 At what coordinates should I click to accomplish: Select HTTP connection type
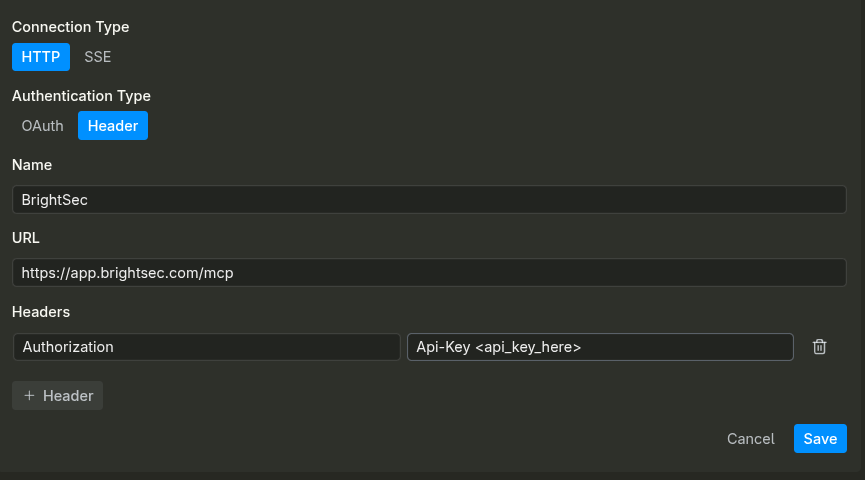point(41,57)
